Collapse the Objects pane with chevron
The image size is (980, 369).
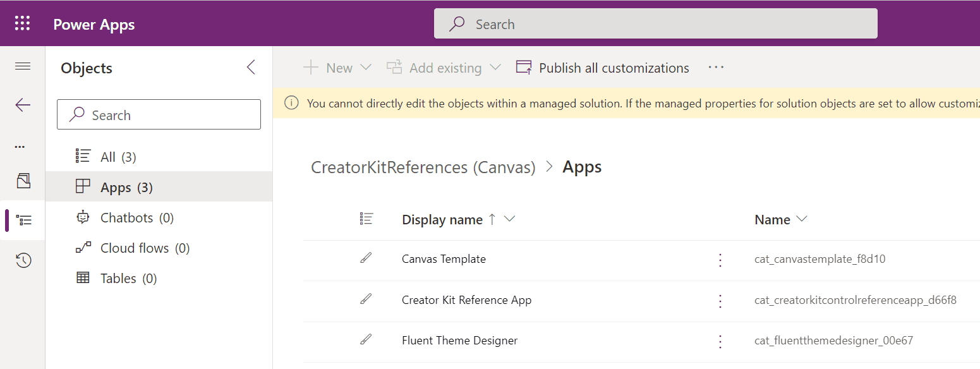(x=251, y=68)
